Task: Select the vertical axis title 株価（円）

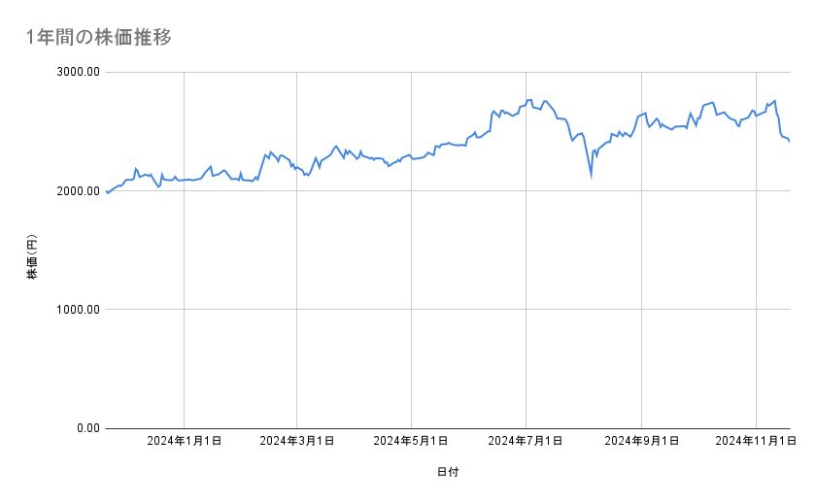Action: (x=32, y=256)
